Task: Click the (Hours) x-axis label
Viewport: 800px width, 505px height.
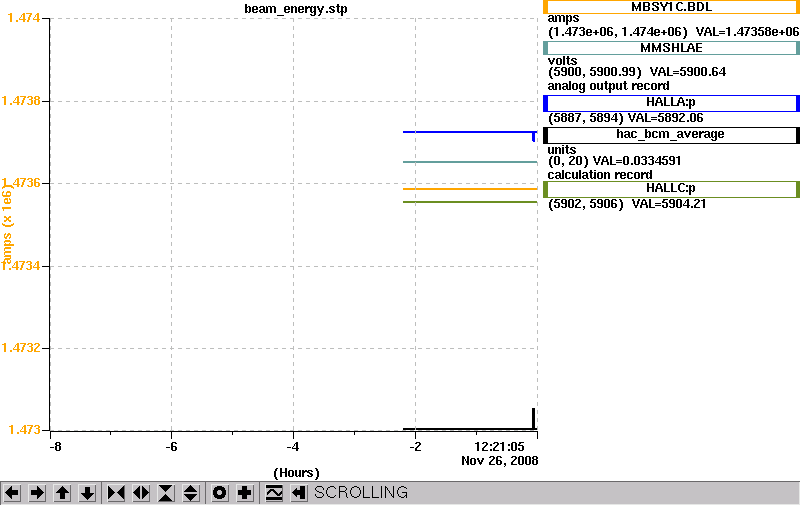Action: pyautogui.click(x=296, y=473)
